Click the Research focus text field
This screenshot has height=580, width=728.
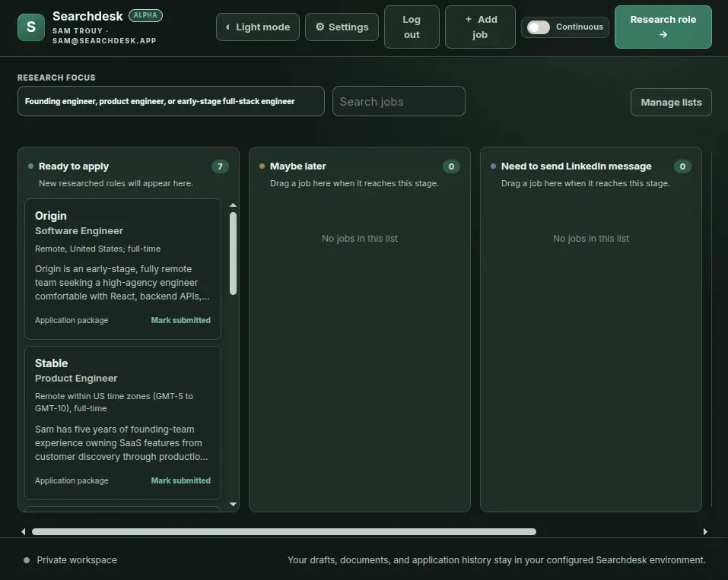pyautogui.click(x=171, y=101)
